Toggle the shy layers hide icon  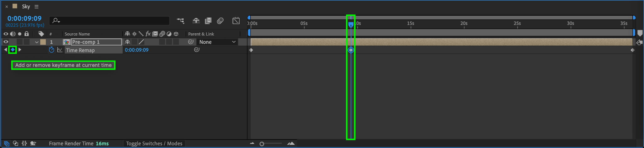(196, 21)
